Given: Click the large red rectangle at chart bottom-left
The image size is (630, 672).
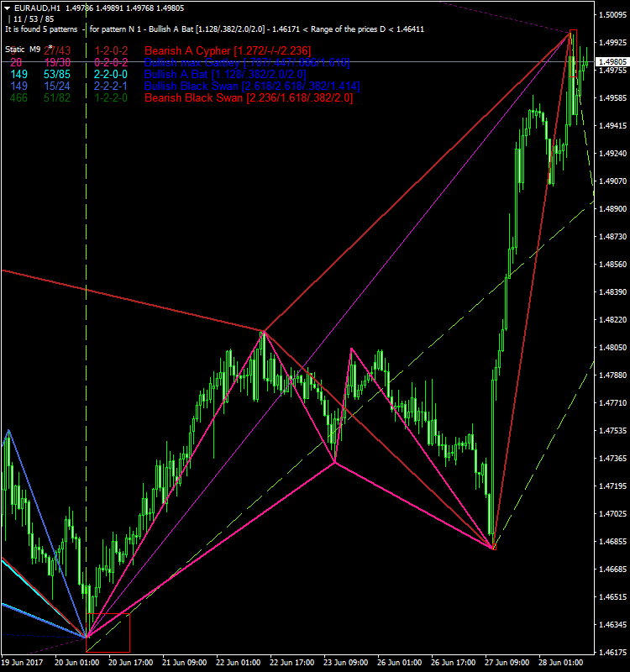Looking at the screenshot, I should pos(108,633).
